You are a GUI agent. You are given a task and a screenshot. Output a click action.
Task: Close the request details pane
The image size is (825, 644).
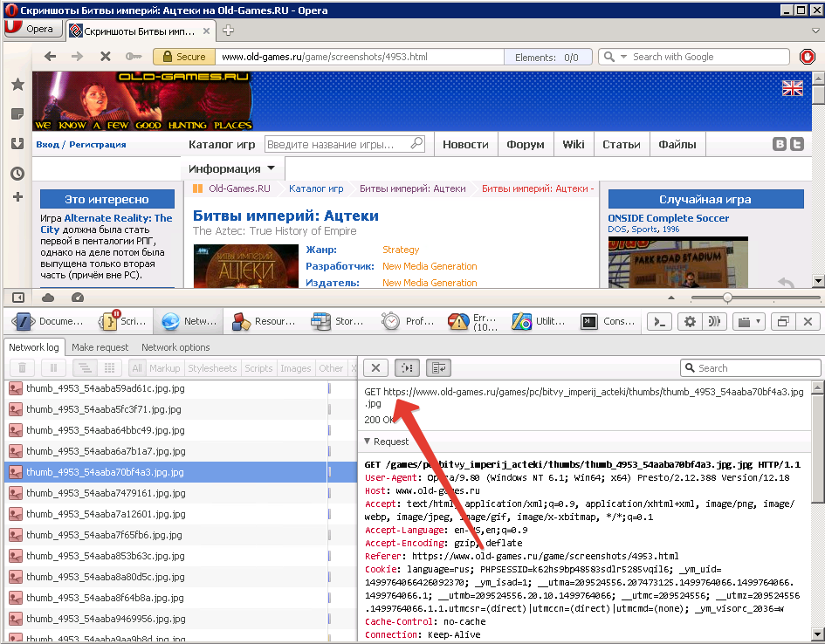pos(375,368)
